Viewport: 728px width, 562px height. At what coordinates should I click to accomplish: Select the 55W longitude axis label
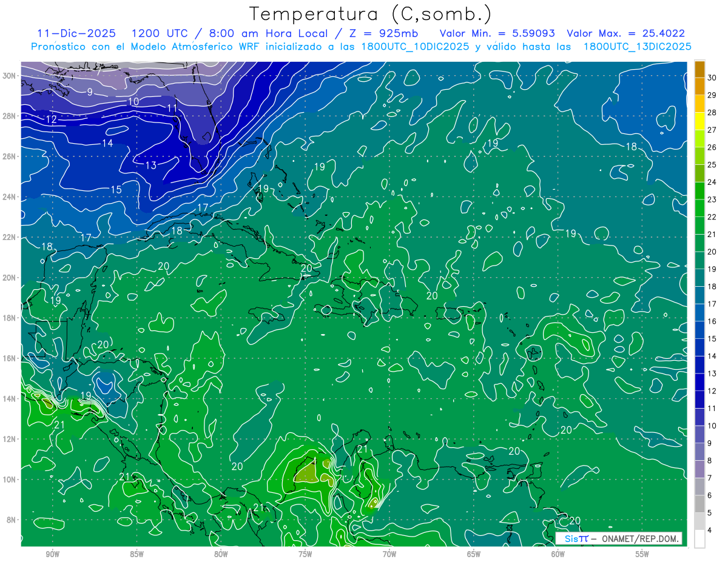[642, 555]
